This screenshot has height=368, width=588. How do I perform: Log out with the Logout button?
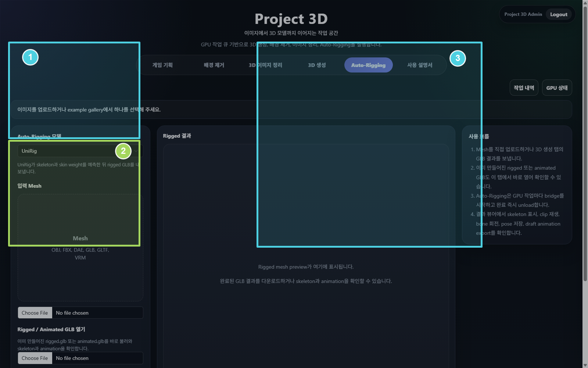559,14
